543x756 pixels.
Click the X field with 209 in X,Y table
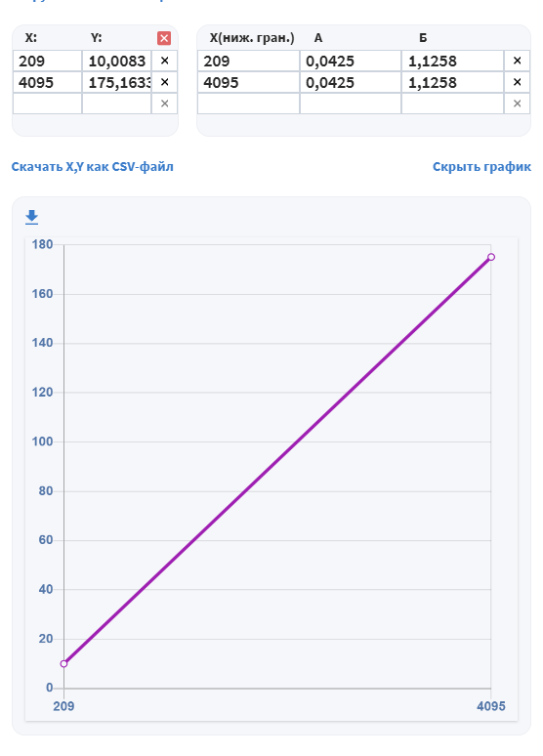pos(47,61)
